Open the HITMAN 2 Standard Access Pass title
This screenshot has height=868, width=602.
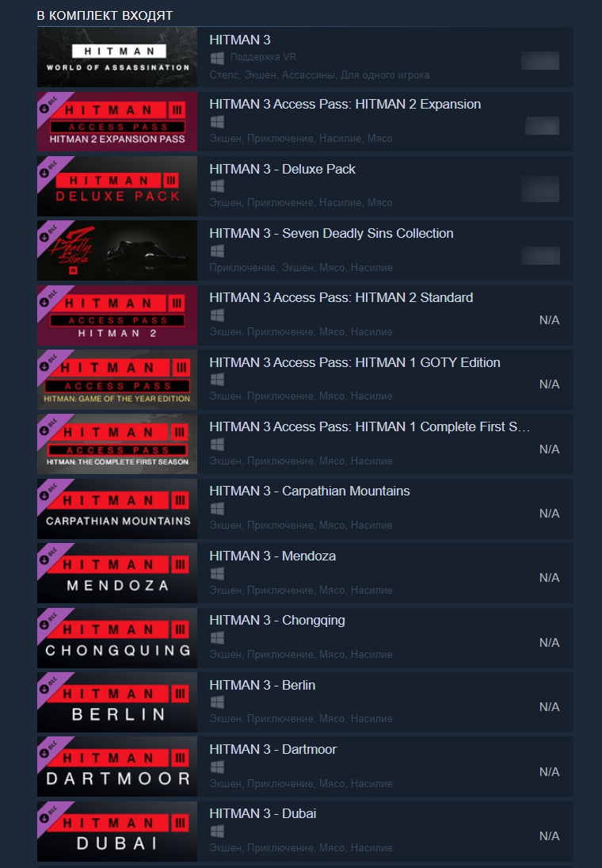pyautogui.click(x=341, y=298)
